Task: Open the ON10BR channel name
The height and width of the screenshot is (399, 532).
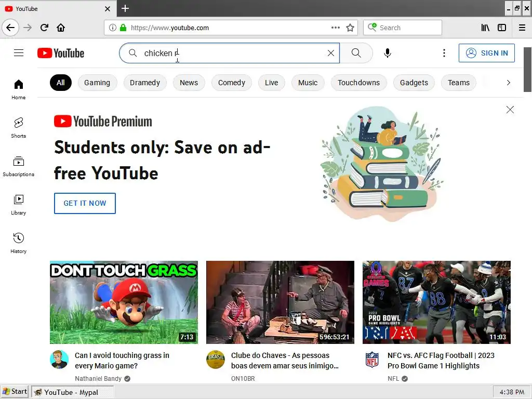Action: (x=243, y=379)
